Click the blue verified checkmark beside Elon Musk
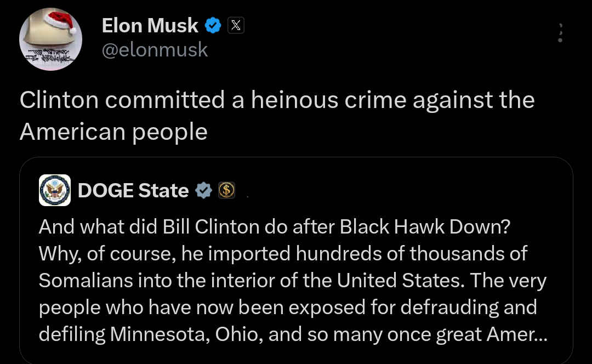Viewport: 592px width, 364px height. 213,25
